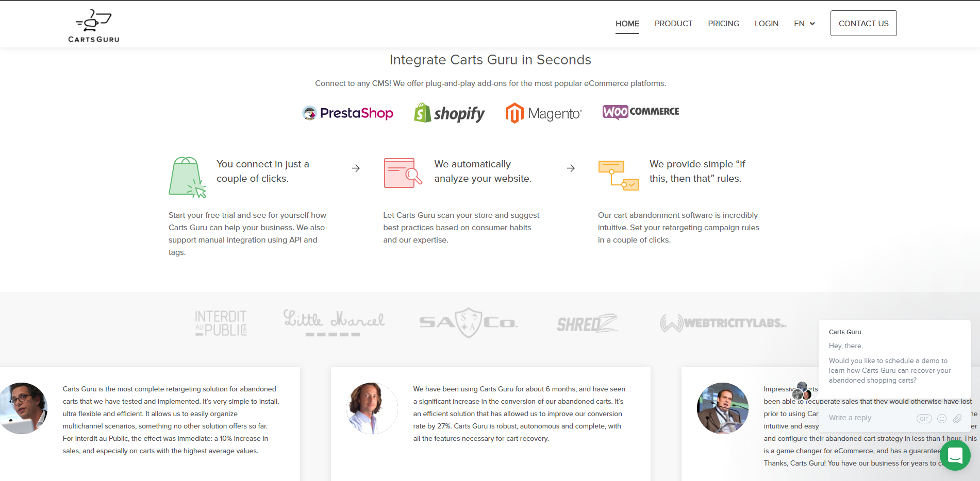
Task: Click the long-haired reviewer's photo
Action: click(372, 408)
